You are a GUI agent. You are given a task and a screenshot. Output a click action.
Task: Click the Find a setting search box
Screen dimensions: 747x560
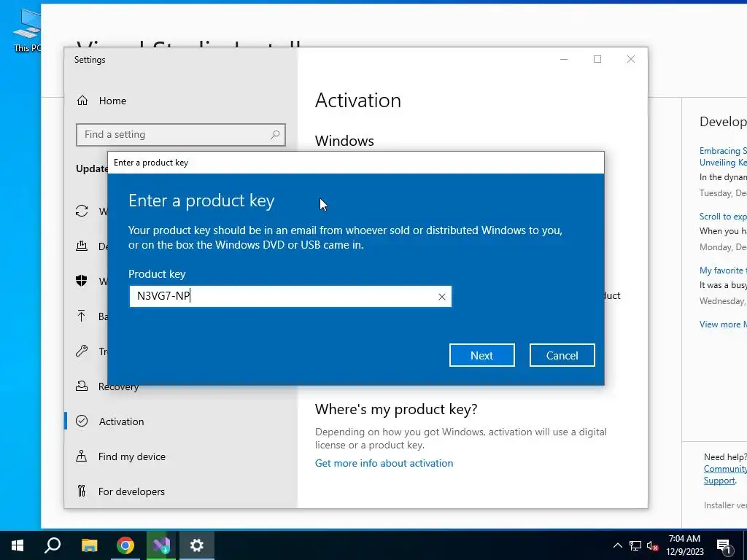181,135
